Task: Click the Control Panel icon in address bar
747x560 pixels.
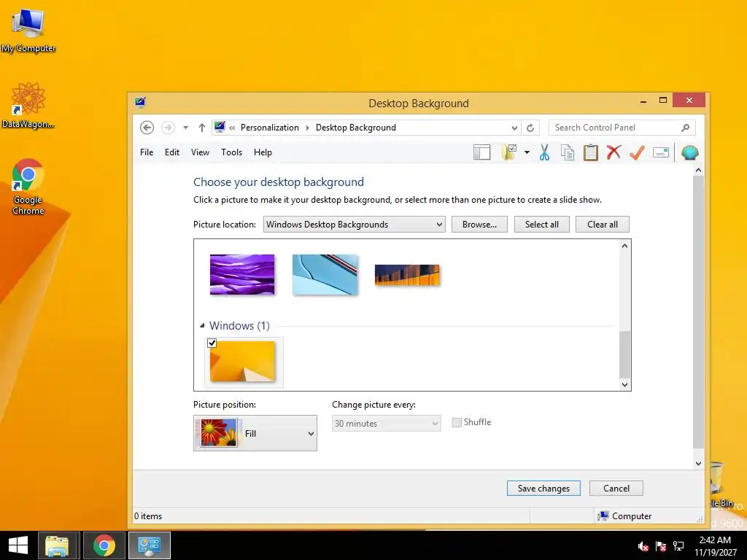Action: 220,127
